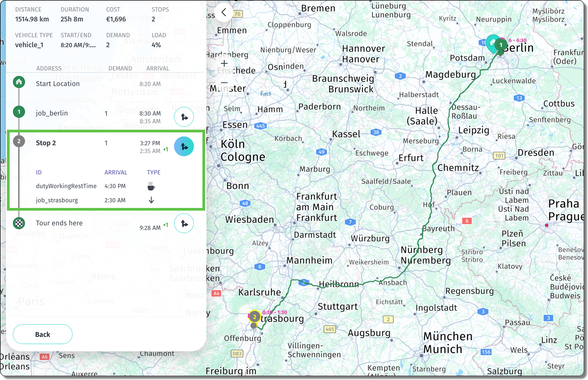Click the directions icon for job_berlin
The height and width of the screenshot is (380, 588).
click(x=184, y=117)
